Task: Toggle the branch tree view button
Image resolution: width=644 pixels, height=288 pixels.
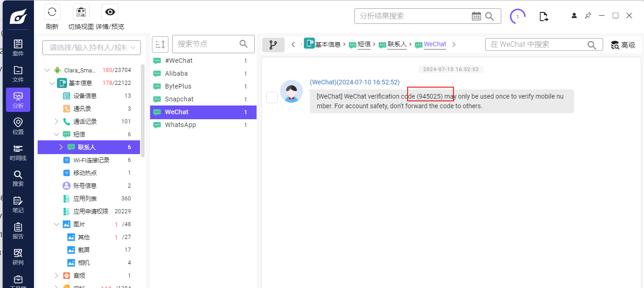Action: (x=273, y=44)
